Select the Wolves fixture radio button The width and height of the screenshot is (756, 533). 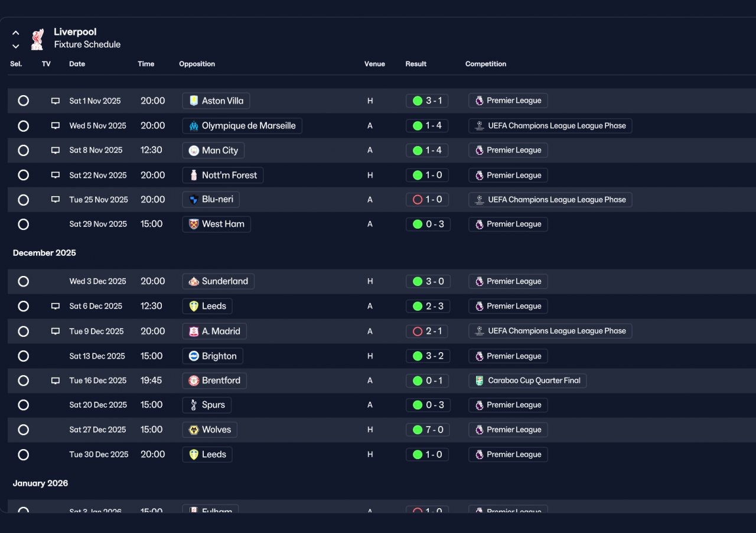coord(23,430)
